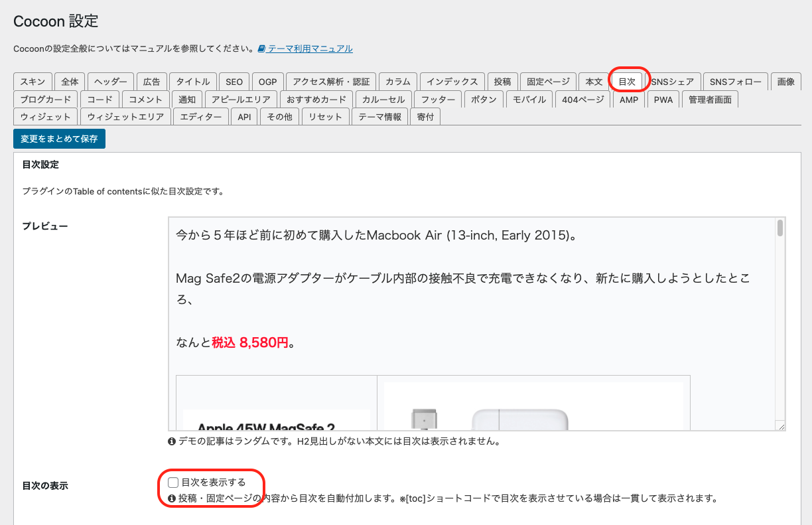The width and height of the screenshot is (812, 525).
Task: Select the SEO tab
Action: click(234, 82)
